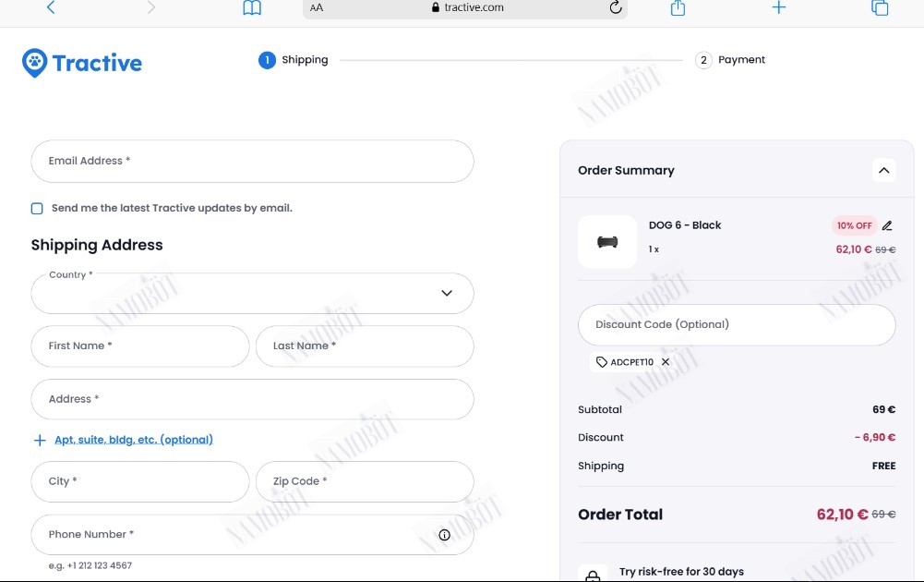Click the lock icon beside risk-free text

[x=593, y=575]
